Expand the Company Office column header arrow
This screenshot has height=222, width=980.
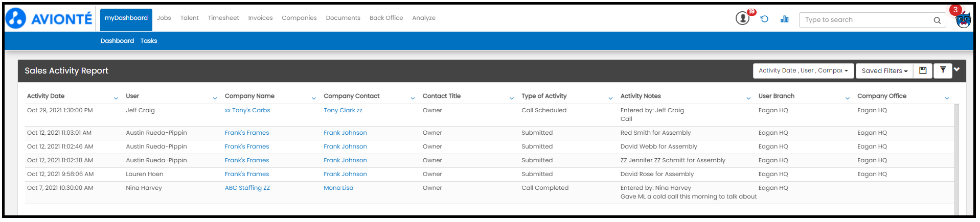click(x=947, y=98)
